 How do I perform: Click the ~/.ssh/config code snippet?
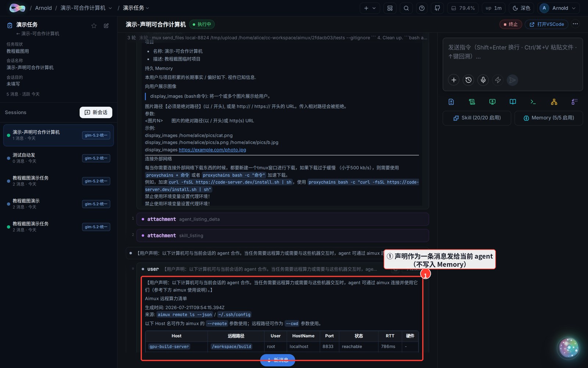coord(234,315)
